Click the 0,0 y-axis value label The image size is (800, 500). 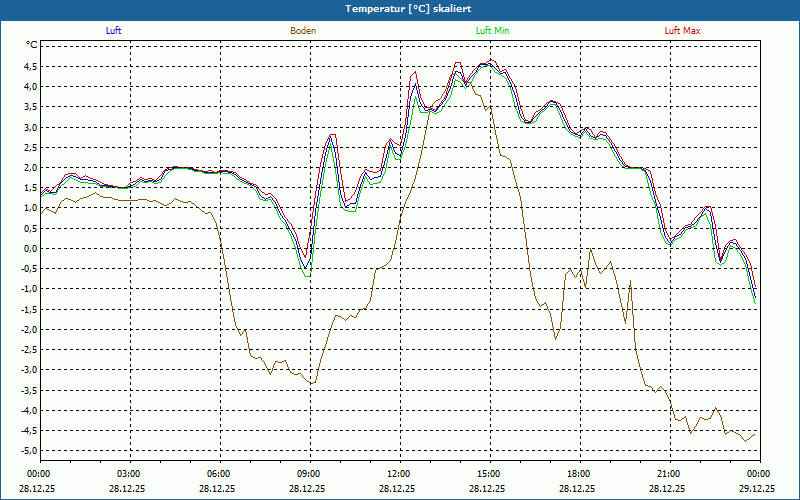click(x=30, y=248)
